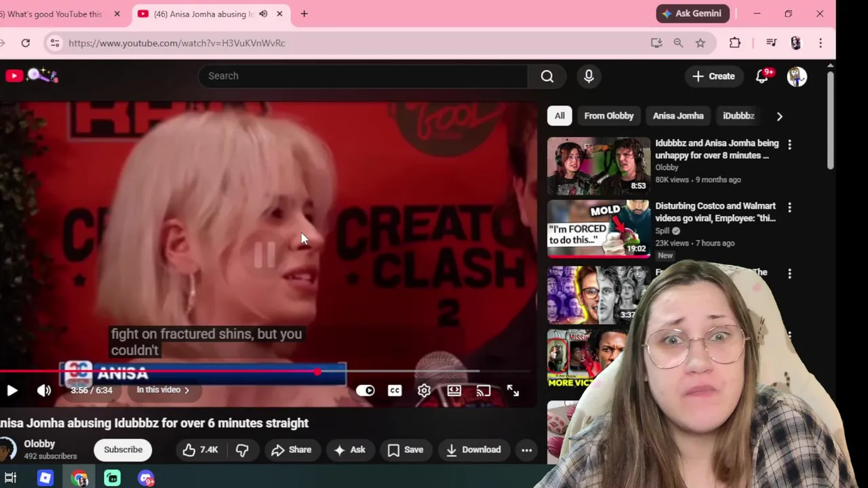Screen dimensions: 868x488
Task: Save video to a playlist
Action: tap(406, 450)
